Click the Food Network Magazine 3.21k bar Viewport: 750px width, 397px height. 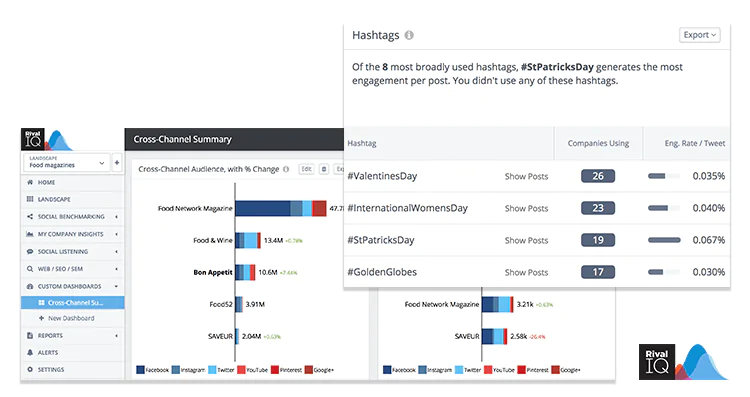(x=498, y=304)
